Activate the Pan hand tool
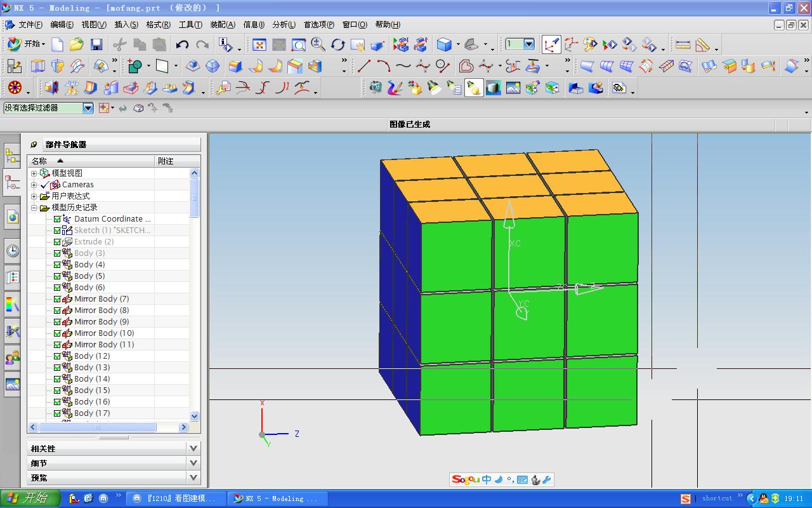The height and width of the screenshot is (508, 812). point(357,44)
